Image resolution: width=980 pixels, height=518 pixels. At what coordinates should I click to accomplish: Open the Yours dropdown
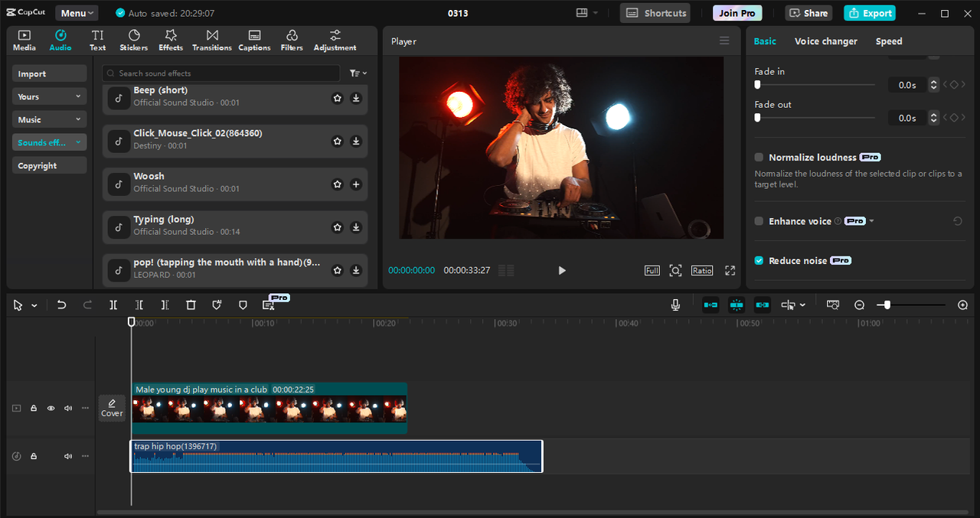coord(49,96)
